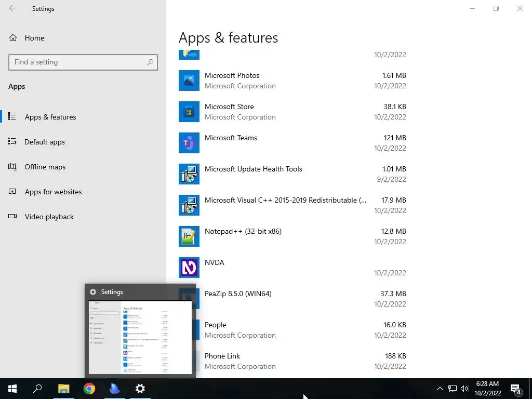
Task: Click the Apps & features sidebar icon
Action: tap(12, 116)
